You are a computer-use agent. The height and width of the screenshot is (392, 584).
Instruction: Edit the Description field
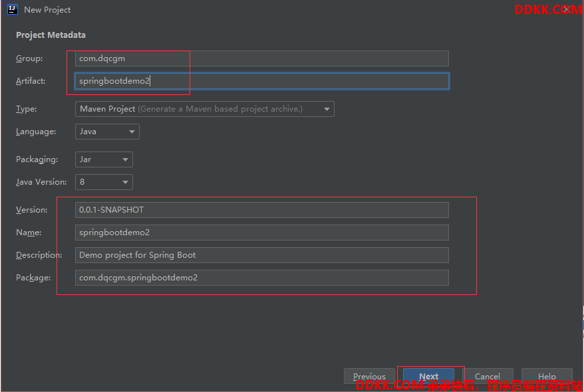click(x=262, y=255)
